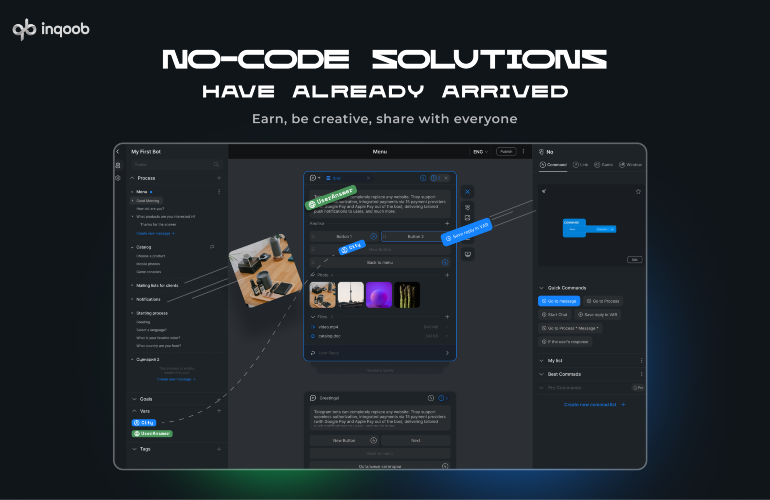
Task: Click the Back to menu keyboard button
Action: coord(380,262)
